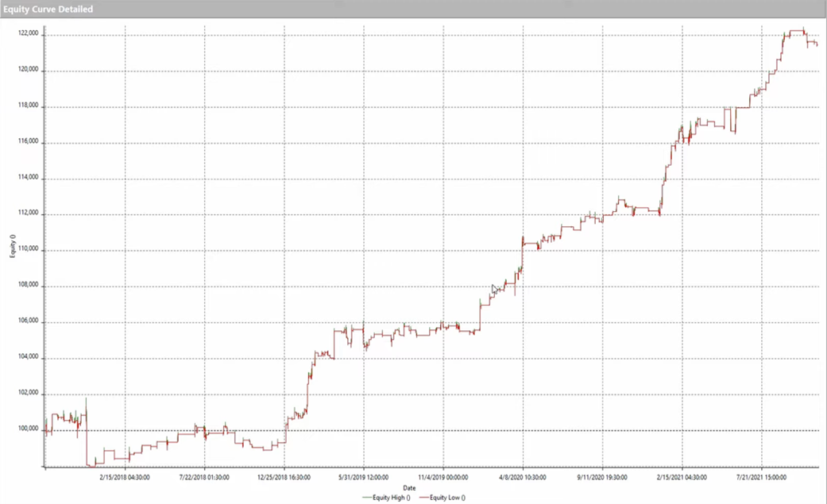Click the Date axis title
The width and height of the screenshot is (827, 504).
click(409, 487)
